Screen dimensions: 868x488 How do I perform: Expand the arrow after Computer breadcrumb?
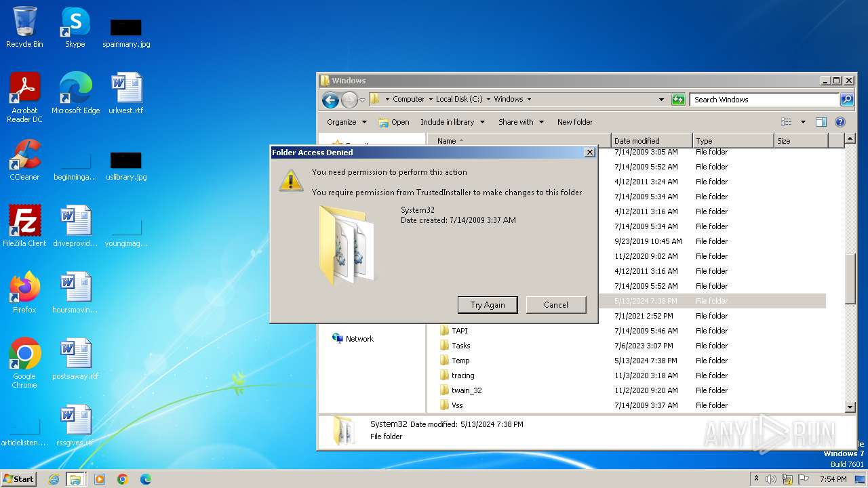click(430, 100)
